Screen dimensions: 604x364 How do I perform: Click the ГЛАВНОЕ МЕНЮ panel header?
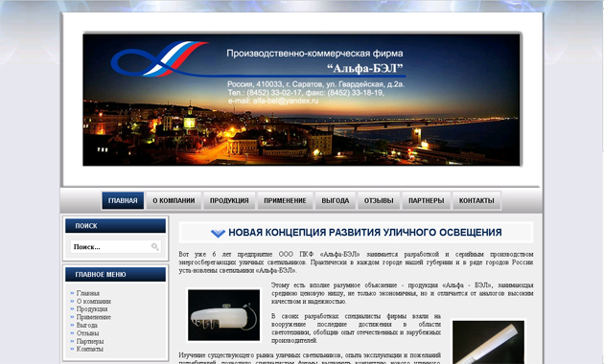tap(116, 274)
